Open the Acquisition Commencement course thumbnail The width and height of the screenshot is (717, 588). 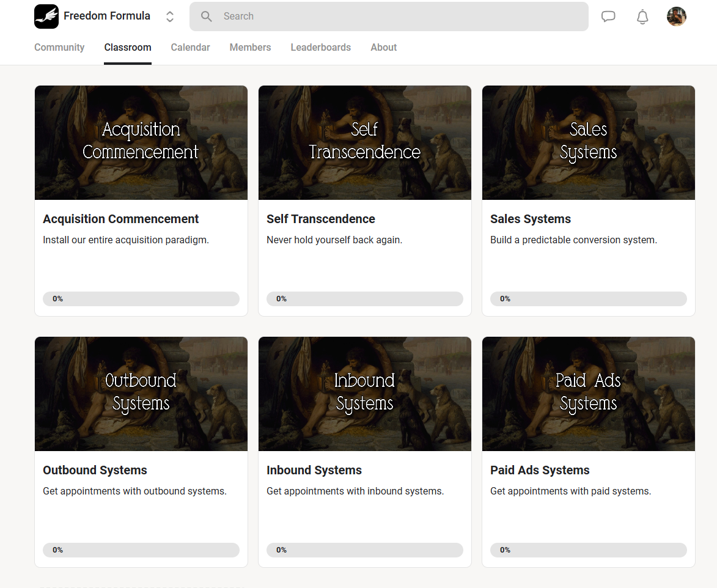141,142
